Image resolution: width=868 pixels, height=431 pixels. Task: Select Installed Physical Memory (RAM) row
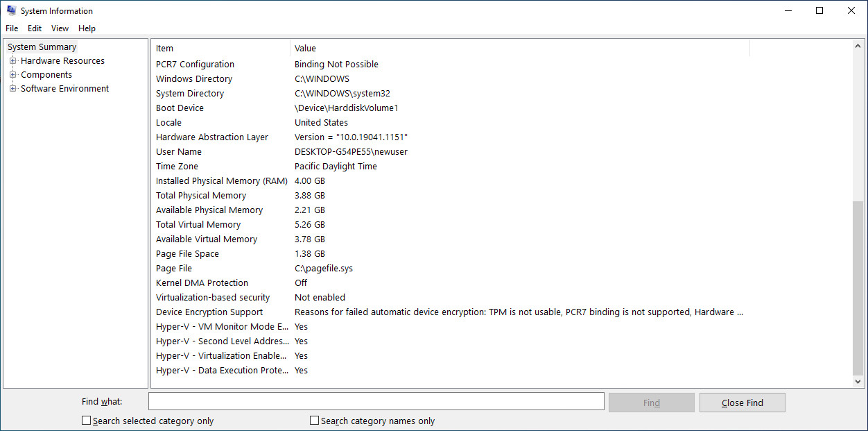(451, 181)
